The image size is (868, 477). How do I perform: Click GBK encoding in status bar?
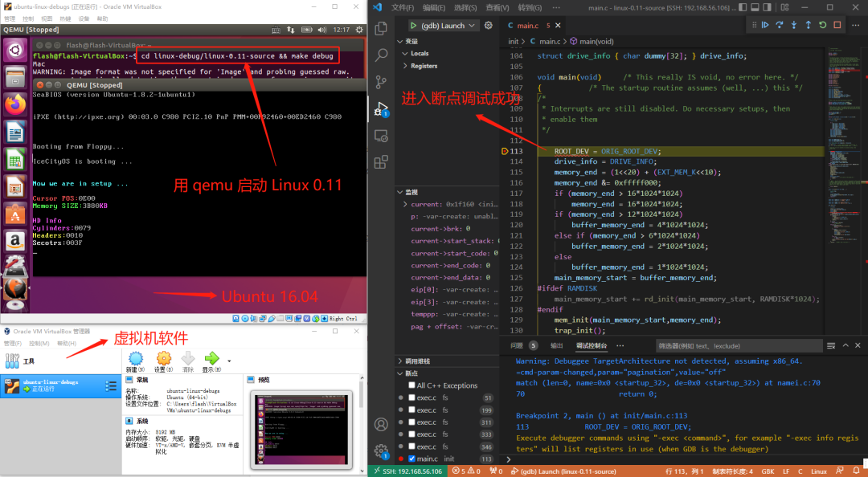click(768, 471)
